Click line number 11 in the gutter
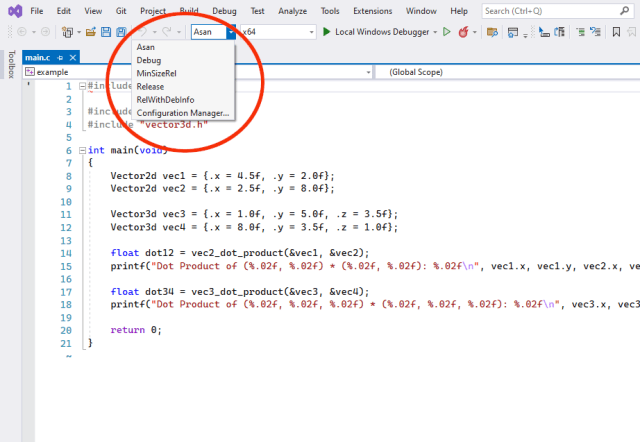The image size is (640, 442). click(x=66, y=215)
